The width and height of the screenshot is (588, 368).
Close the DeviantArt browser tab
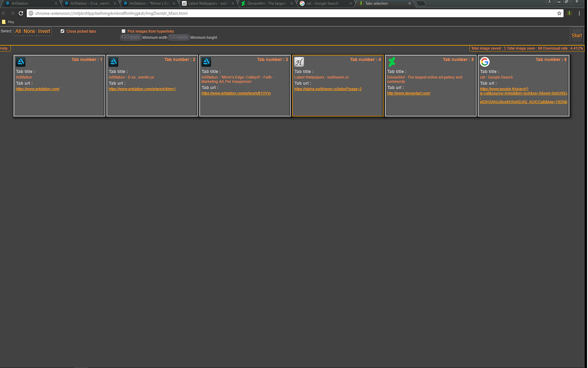pyautogui.click(x=292, y=3)
